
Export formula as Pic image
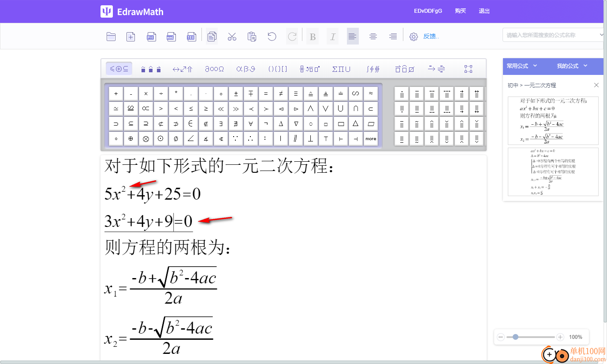click(151, 37)
